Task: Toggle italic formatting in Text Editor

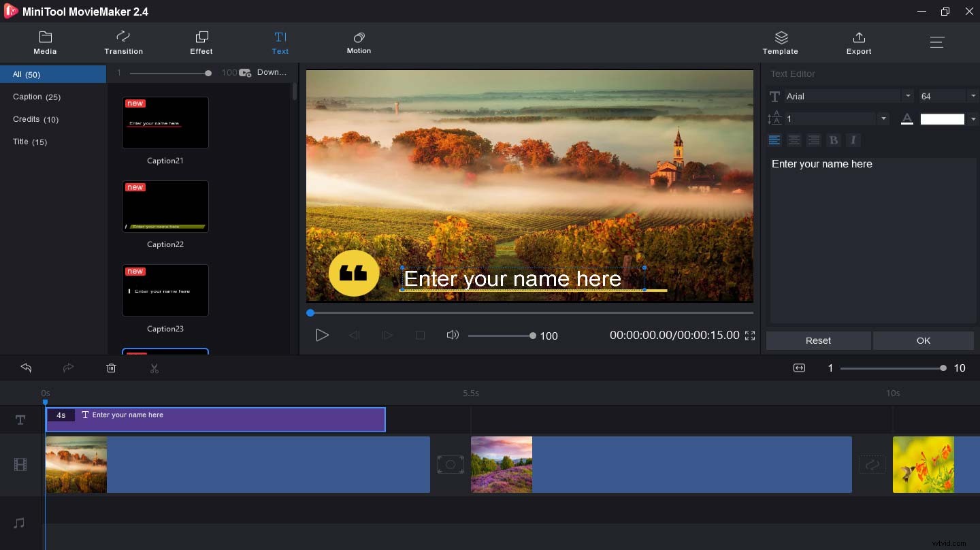Action: coord(853,140)
